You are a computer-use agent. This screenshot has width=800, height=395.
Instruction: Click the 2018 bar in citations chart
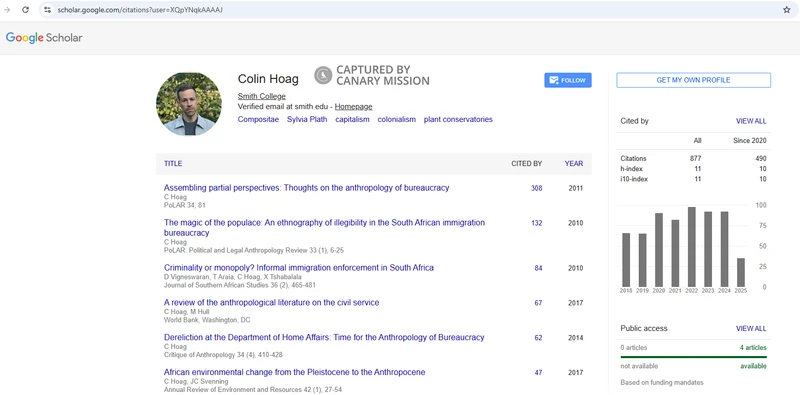pyautogui.click(x=626, y=259)
